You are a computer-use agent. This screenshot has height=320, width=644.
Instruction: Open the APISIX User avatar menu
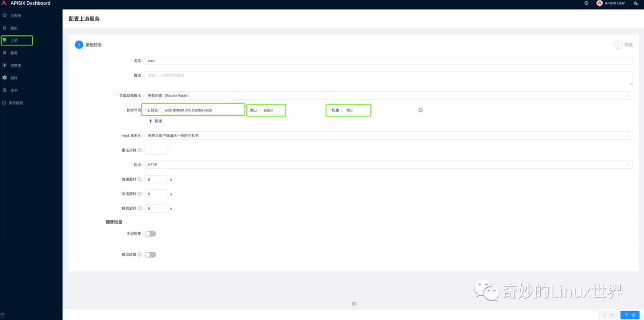(x=611, y=3)
